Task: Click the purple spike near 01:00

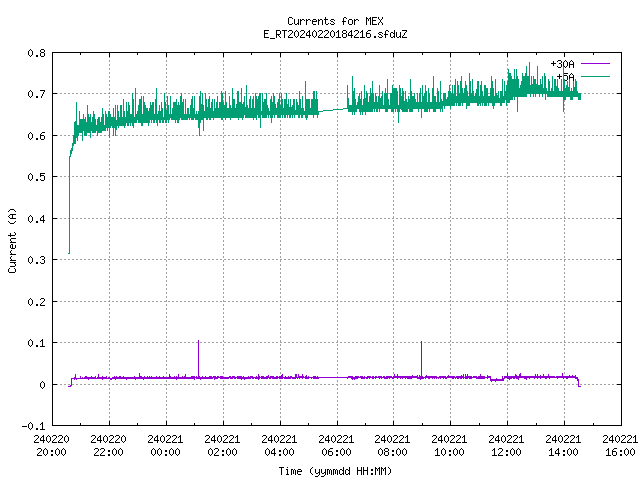Action: 198,358
